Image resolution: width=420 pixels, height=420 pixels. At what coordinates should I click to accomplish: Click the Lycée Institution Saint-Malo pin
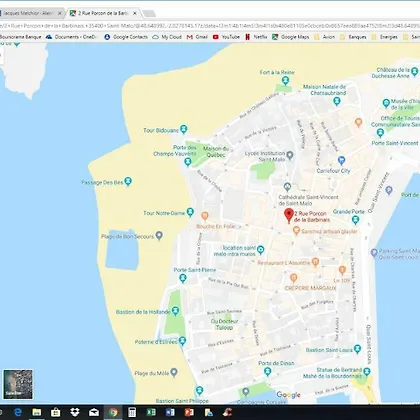[x=290, y=155]
